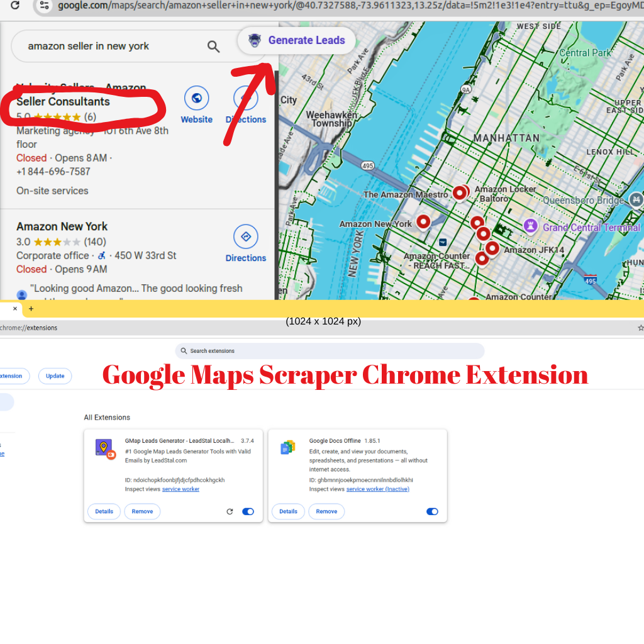The image size is (644, 644).
Task: Click the Maps search magnifier icon
Action: coord(214,47)
